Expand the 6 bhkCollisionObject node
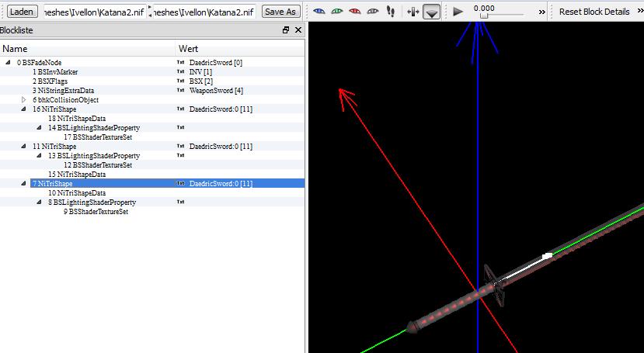This screenshot has width=644, height=353. [x=24, y=100]
